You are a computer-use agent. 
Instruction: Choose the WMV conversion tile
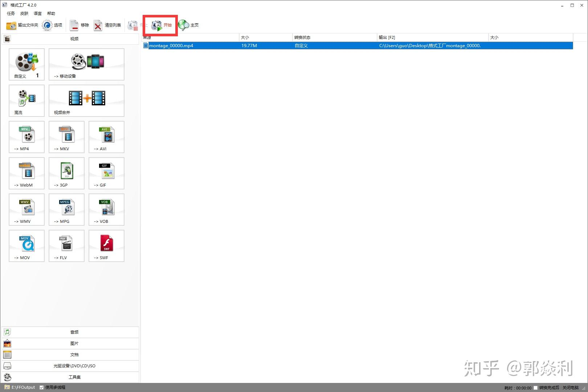pos(26,209)
